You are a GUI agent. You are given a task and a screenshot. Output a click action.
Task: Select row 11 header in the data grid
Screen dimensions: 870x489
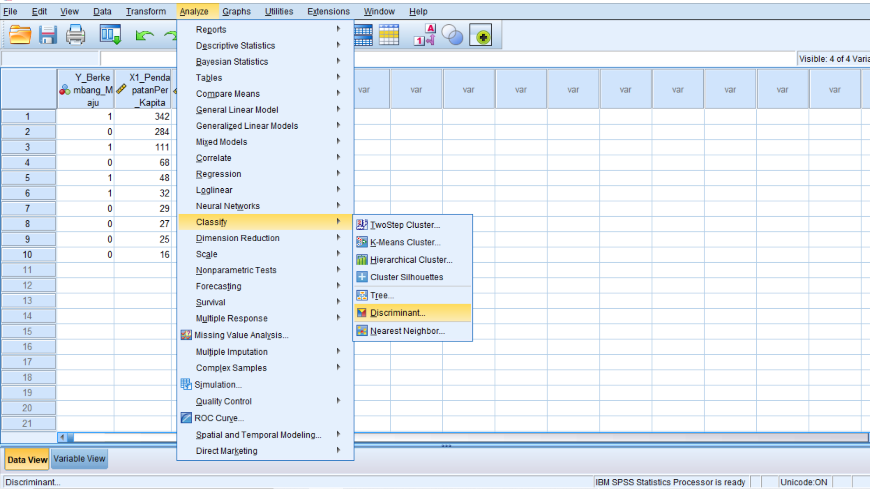click(28, 270)
